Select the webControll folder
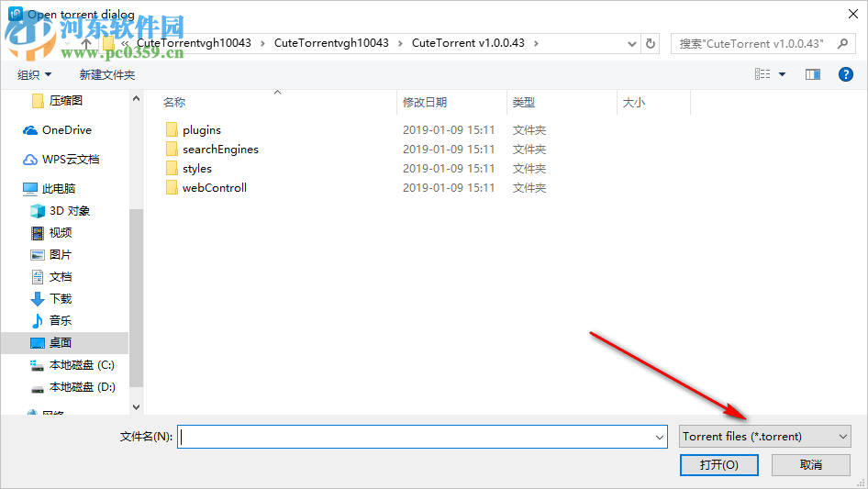 coord(215,188)
